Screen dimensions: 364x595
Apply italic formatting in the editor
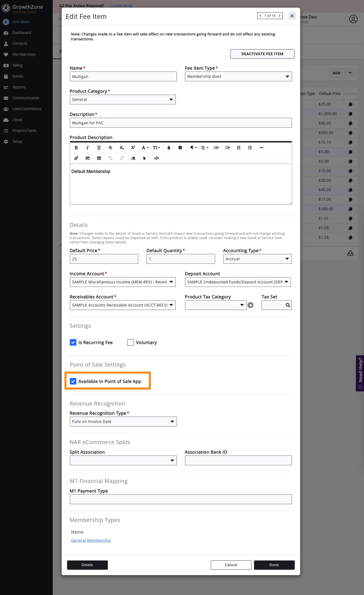87,148
